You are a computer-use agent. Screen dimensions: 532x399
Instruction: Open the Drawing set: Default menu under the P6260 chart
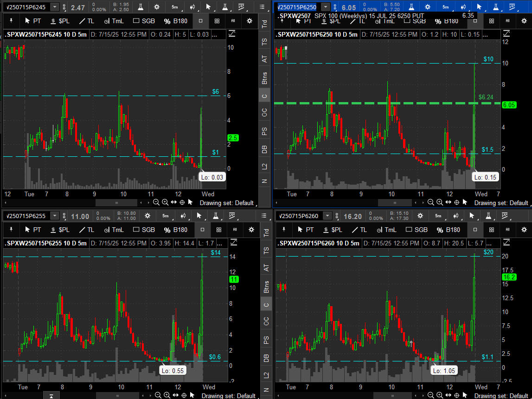tap(501, 396)
